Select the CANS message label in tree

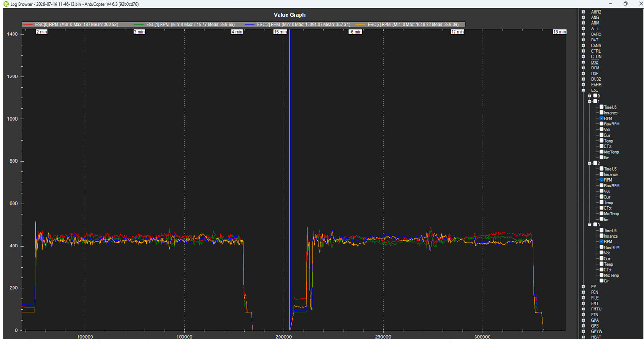pos(596,45)
